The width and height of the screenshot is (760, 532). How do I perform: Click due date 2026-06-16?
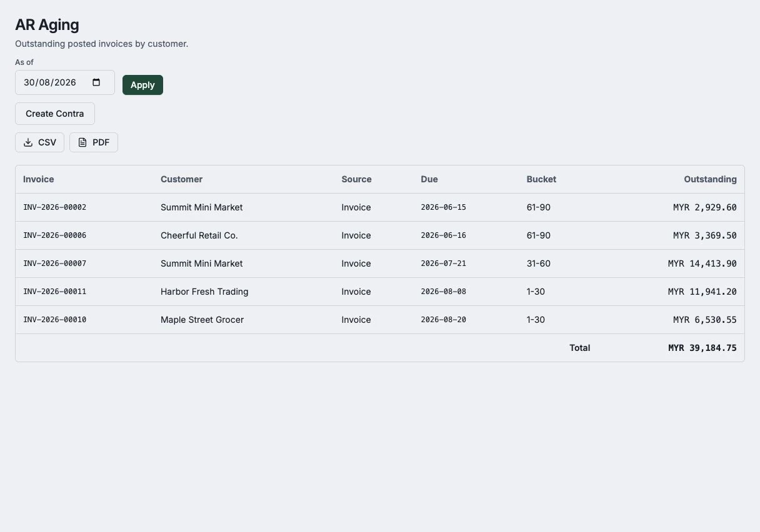[443, 235]
